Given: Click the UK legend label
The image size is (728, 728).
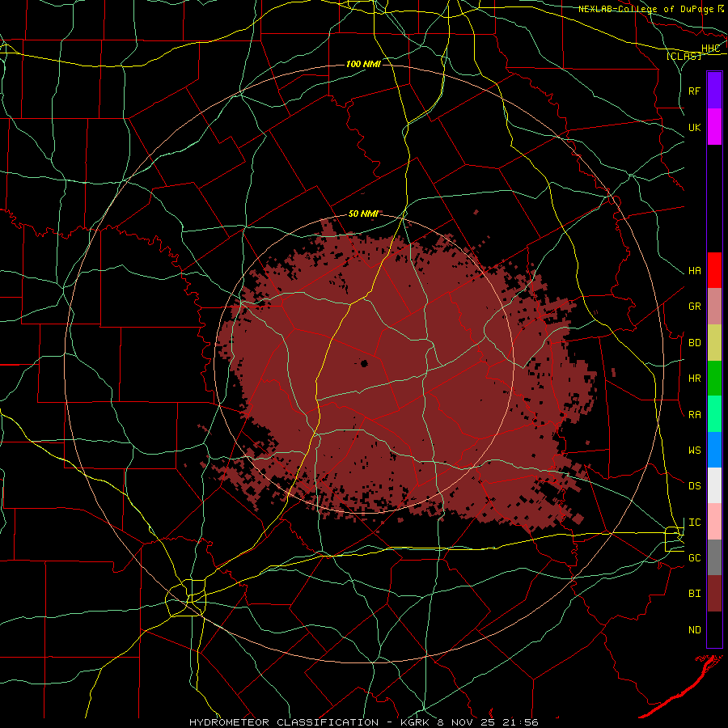Looking at the screenshot, I should (x=694, y=127).
